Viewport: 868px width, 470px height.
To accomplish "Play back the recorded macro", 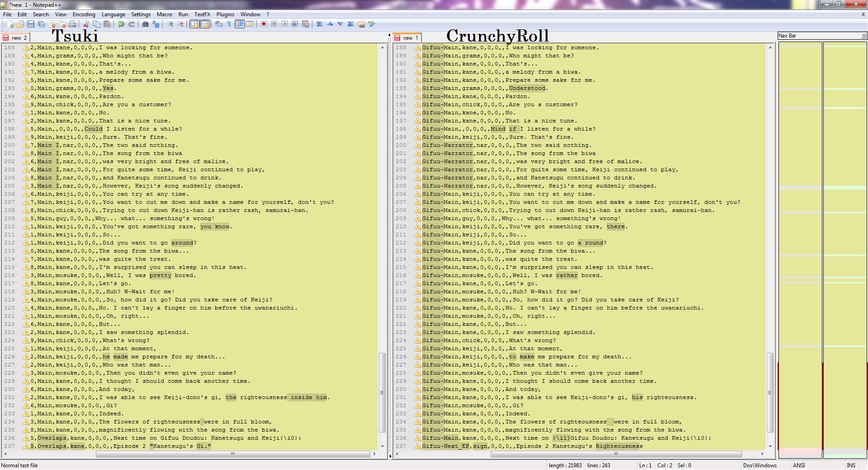I will (284, 24).
